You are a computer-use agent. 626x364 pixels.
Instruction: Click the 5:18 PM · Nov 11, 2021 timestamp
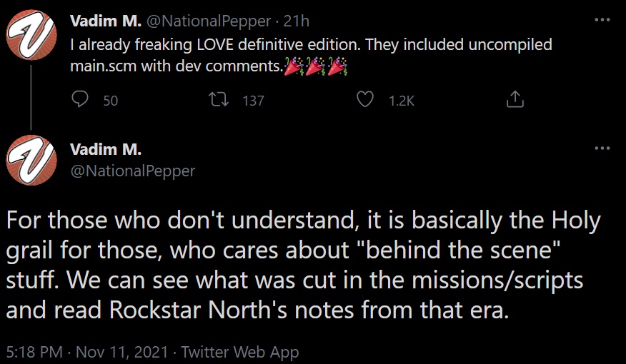pyautogui.click(x=87, y=351)
